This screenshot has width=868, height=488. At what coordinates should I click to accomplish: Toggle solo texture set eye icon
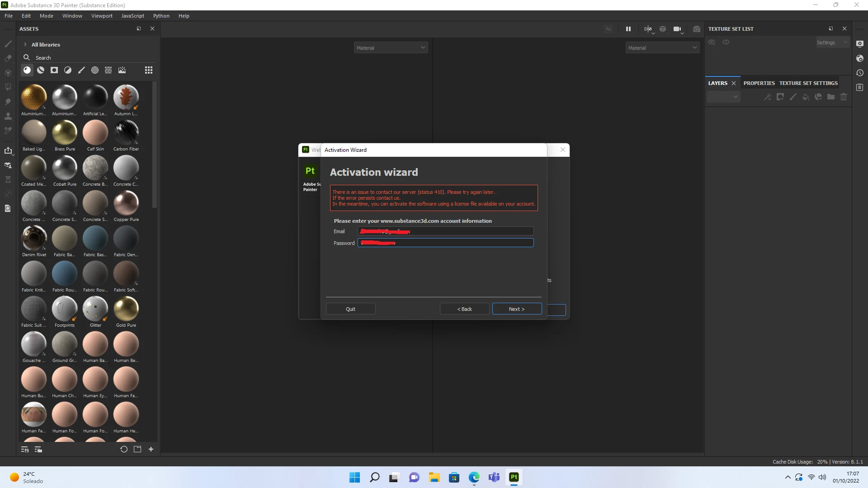click(x=726, y=42)
